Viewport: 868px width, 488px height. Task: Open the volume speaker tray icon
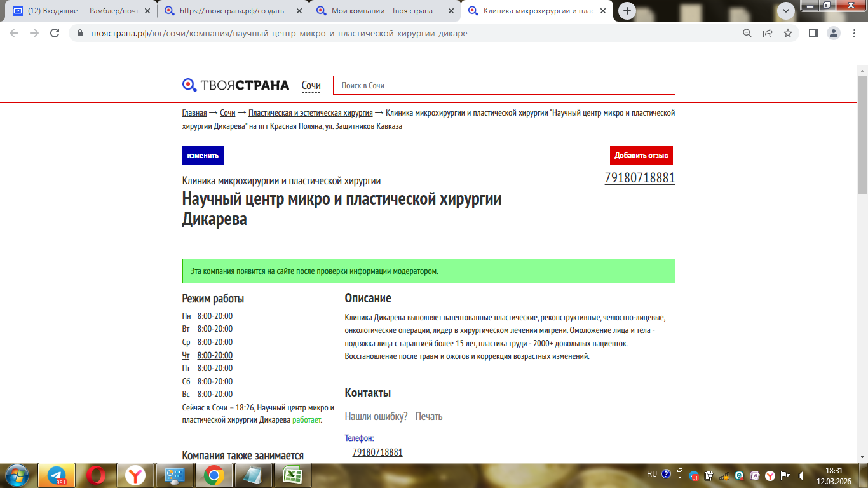point(800,475)
